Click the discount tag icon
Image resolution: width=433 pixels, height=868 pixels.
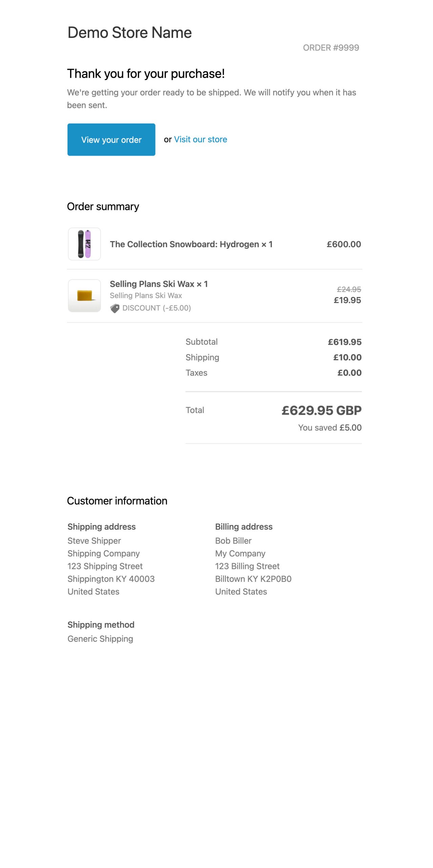tap(115, 308)
